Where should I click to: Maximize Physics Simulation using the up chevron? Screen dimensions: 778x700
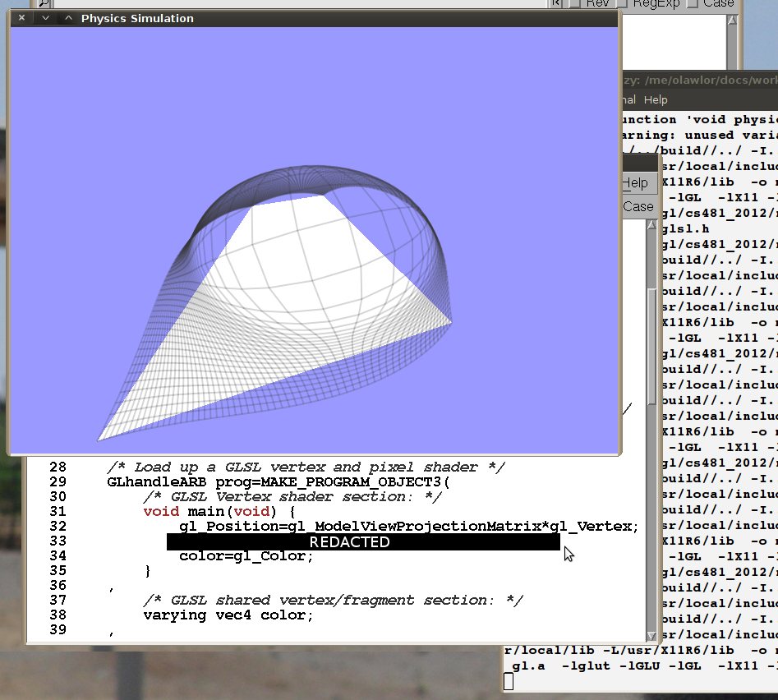(68, 18)
